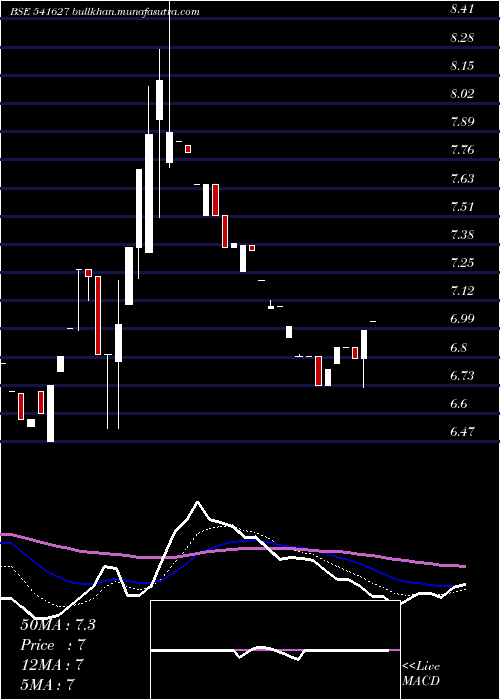Click the 7.12 price axis label
This screenshot has height=700, width=500.
point(462,292)
